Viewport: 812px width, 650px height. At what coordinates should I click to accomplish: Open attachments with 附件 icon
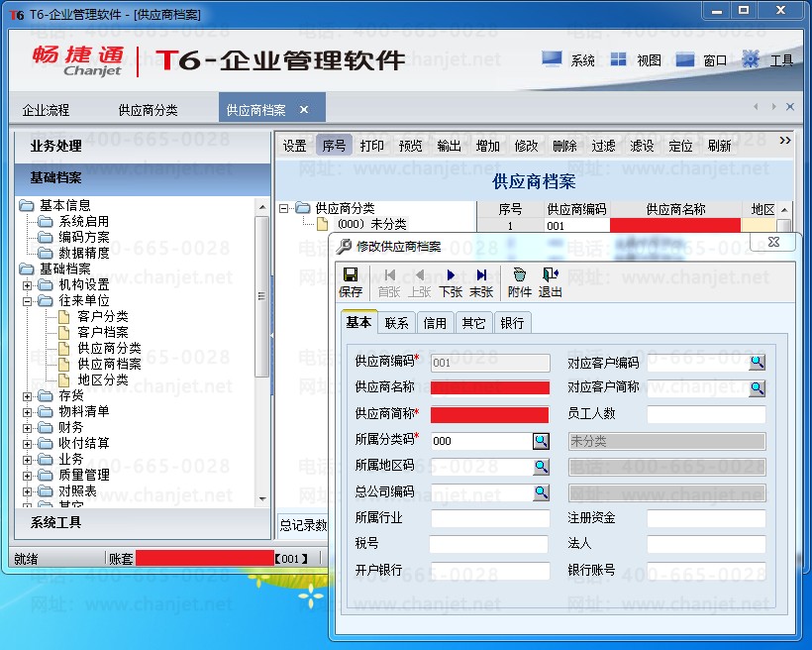(x=520, y=274)
